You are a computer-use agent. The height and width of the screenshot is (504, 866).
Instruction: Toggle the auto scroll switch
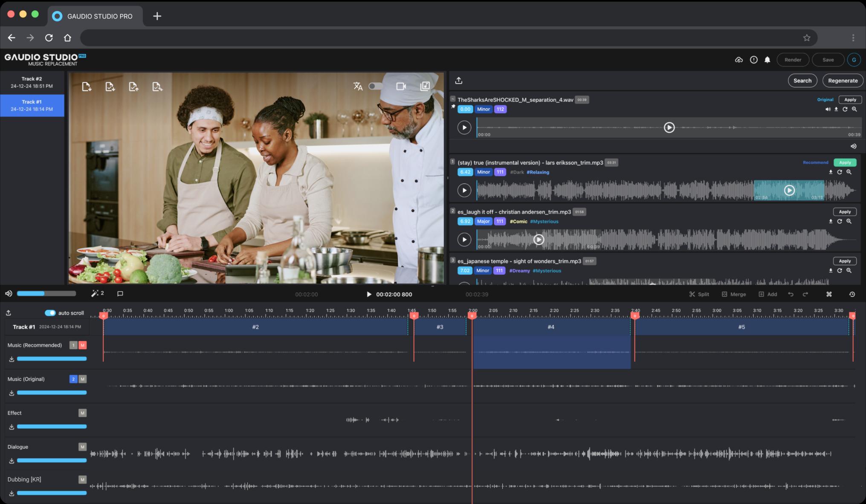(50, 313)
